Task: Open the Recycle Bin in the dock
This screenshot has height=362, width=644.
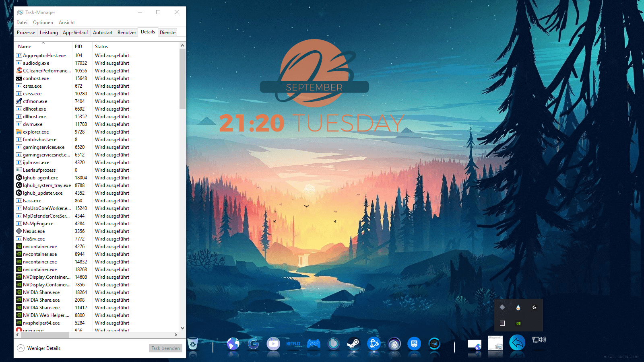Action: click(x=193, y=343)
